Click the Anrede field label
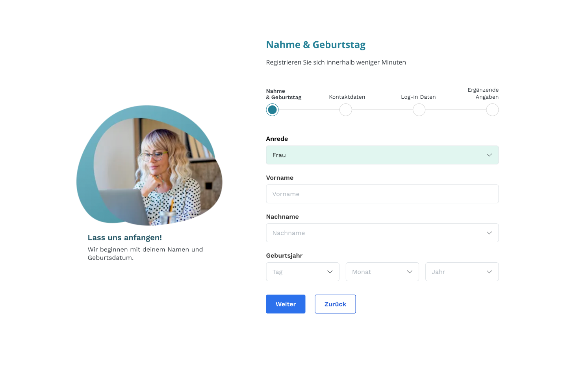This screenshot has width=588, height=365. [277, 139]
